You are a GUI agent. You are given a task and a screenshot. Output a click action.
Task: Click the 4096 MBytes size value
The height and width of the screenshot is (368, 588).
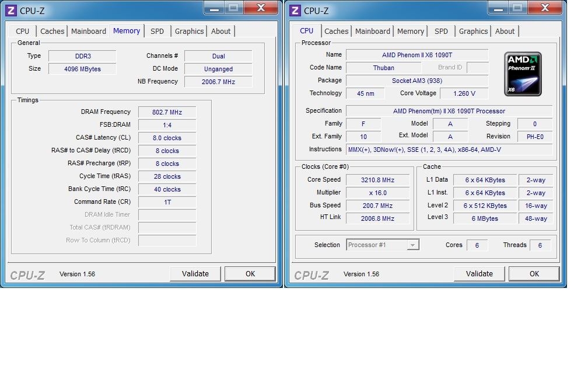pyautogui.click(x=82, y=69)
